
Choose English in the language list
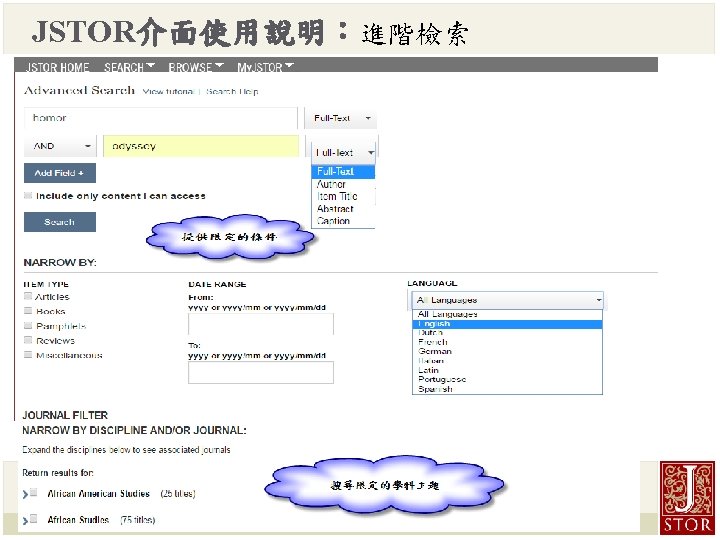507,324
